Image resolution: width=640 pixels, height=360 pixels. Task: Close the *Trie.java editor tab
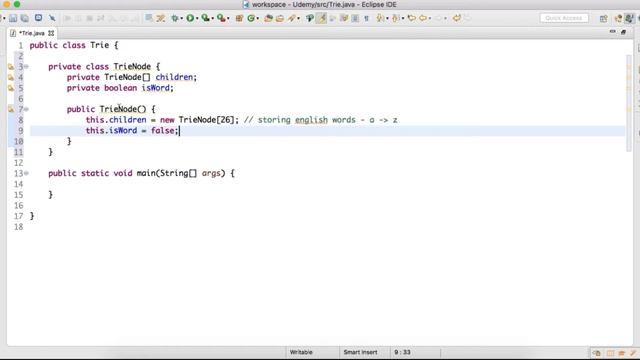(x=51, y=33)
